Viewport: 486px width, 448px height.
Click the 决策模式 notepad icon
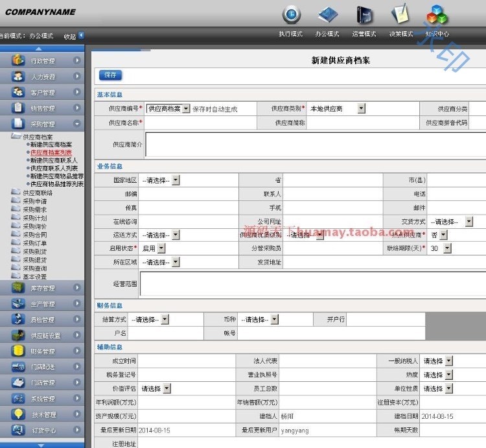400,14
